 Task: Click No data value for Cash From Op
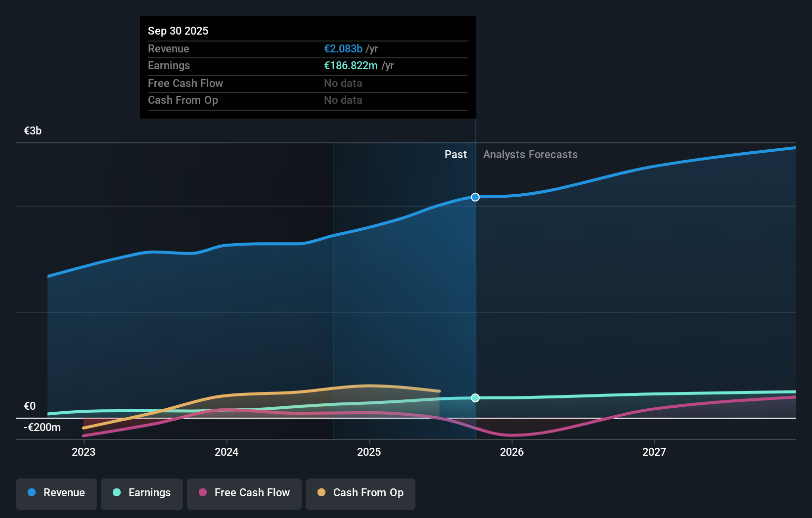click(x=343, y=100)
